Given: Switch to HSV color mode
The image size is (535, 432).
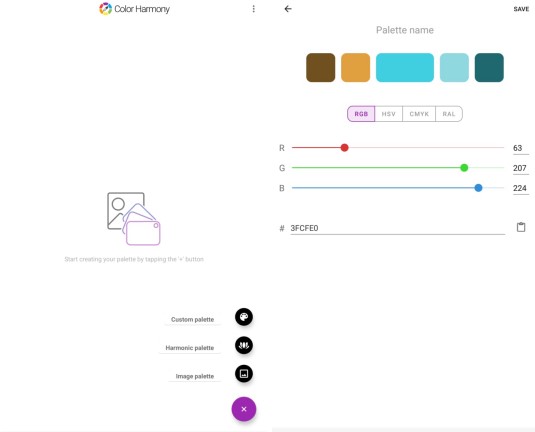Looking at the screenshot, I should [389, 114].
